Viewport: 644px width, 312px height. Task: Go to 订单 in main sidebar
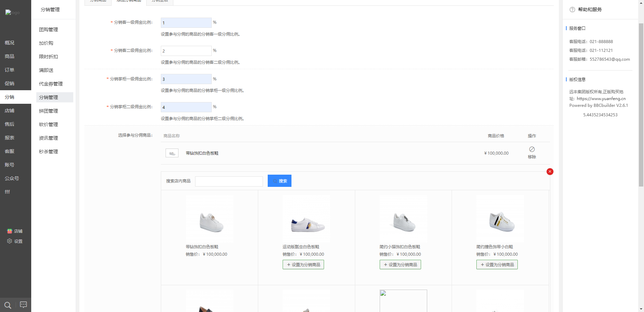point(10,70)
